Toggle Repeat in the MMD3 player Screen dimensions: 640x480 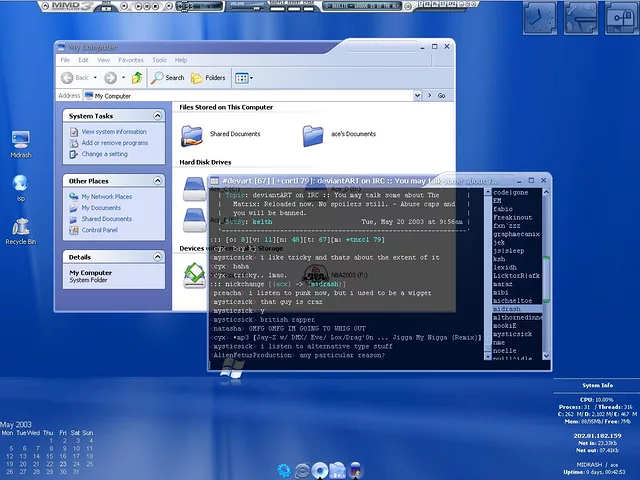point(294,8)
